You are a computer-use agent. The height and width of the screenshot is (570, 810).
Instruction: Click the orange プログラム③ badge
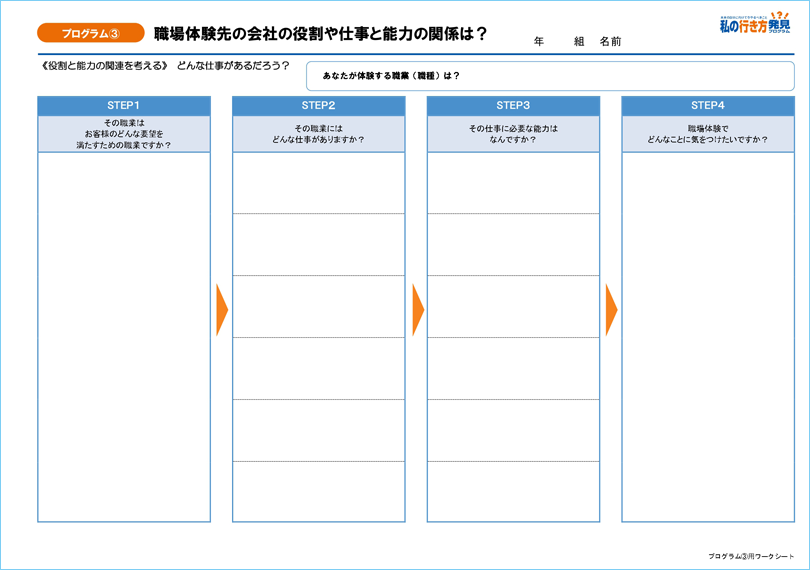[90, 33]
